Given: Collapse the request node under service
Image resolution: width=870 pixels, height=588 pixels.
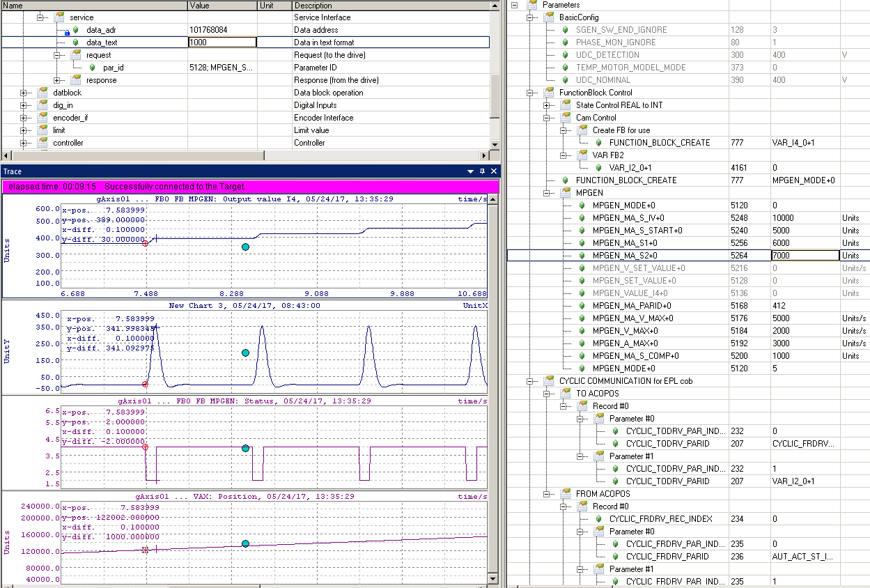Looking at the screenshot, I should [x=57, y=55].
